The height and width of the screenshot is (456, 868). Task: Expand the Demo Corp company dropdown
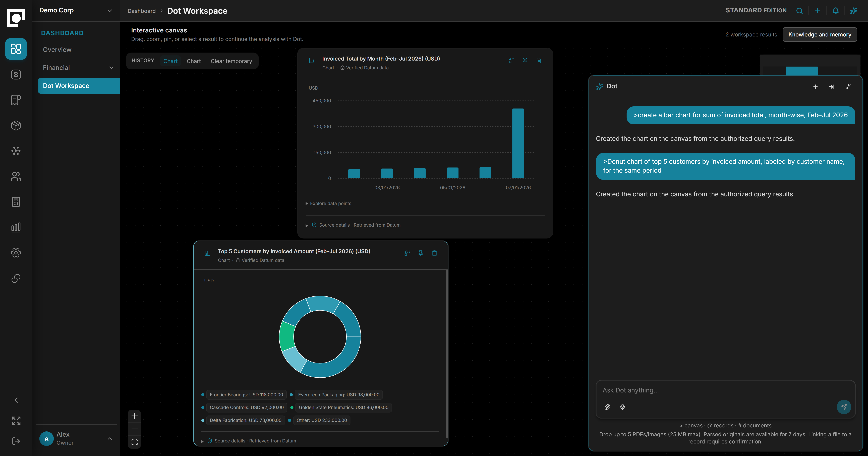click(x=109, y=10)
